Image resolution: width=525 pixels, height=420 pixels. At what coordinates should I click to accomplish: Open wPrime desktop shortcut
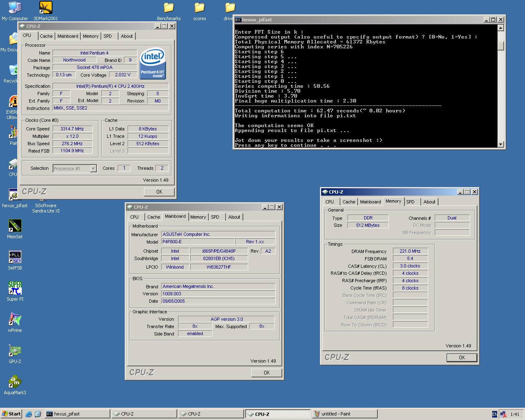[x=15, y=323]
